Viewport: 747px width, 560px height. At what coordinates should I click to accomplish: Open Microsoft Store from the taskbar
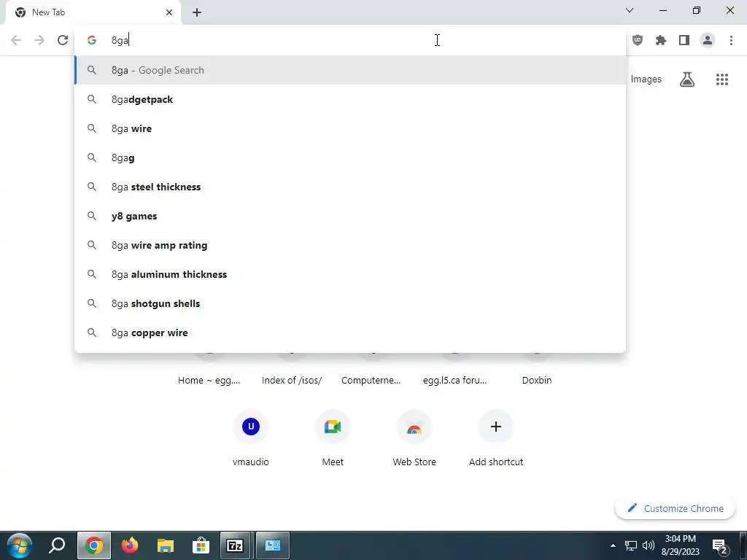point(201,545)
